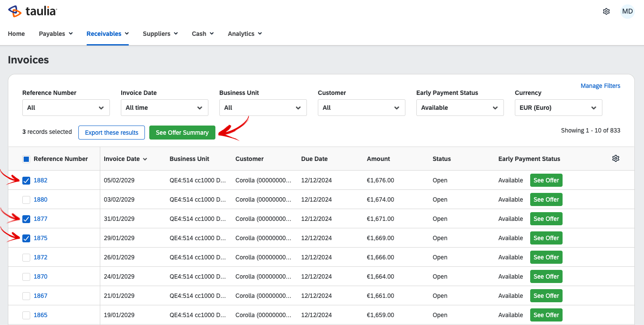Open the MD user avatar menu
Image resolution: width=644 pixels, height=325 pixels.
pyautogui.click(x=627, y=11)
